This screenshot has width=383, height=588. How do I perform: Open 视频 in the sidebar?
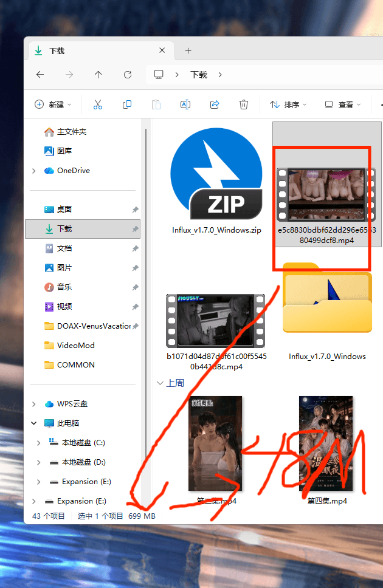[64, 306]
